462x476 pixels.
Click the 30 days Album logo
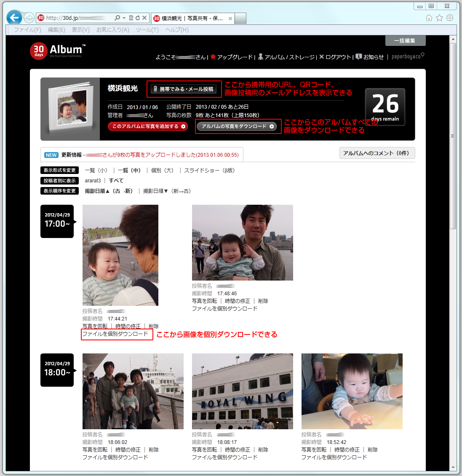tap(58, 51)
